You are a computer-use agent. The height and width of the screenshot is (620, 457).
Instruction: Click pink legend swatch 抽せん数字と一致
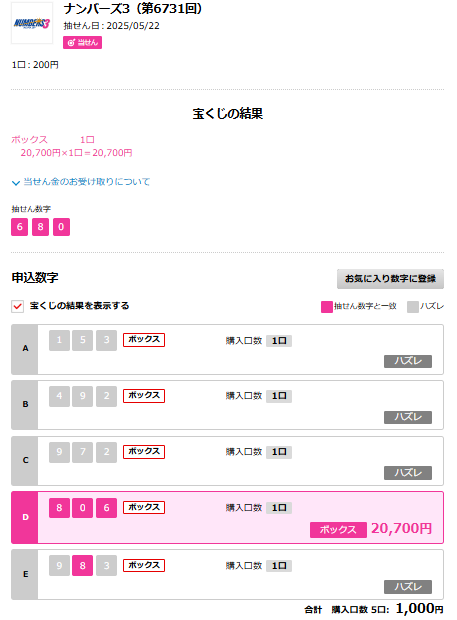click(327, 307)
